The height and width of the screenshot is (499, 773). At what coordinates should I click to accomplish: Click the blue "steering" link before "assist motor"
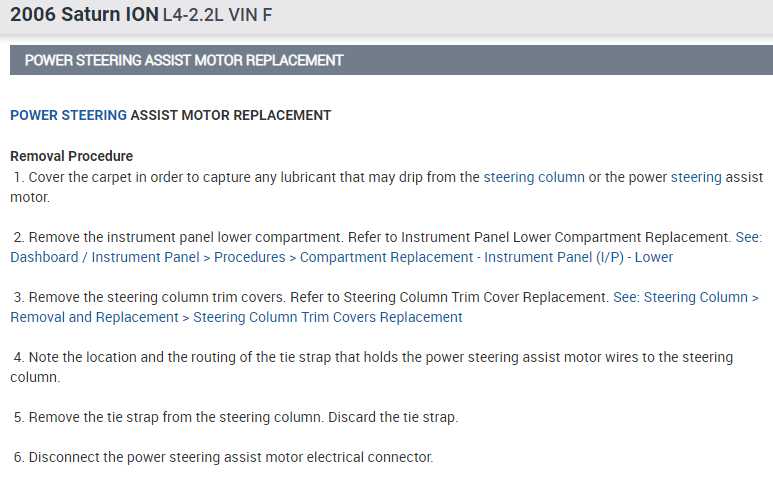point(695,177)
